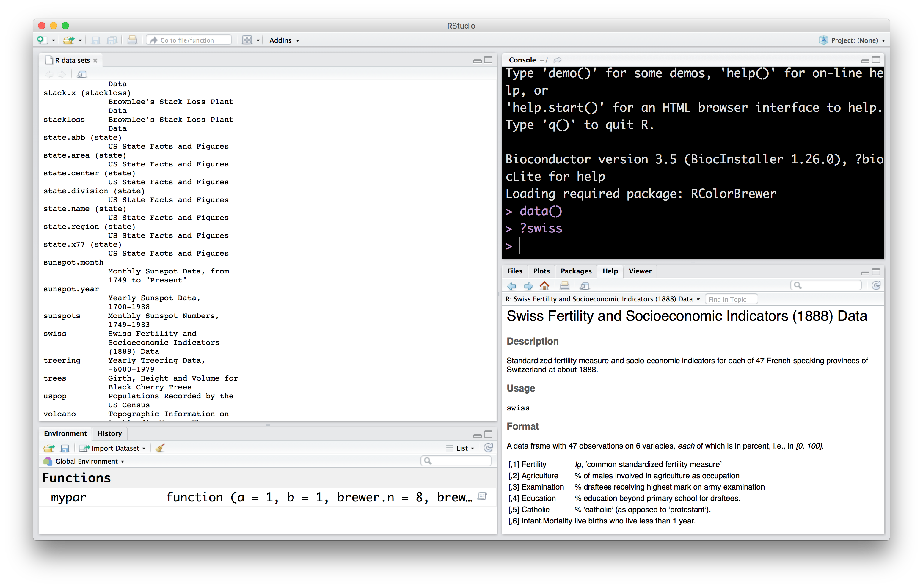923x588 pixels.
Task: Maximize the Console pane
Action: click(876, 60)
